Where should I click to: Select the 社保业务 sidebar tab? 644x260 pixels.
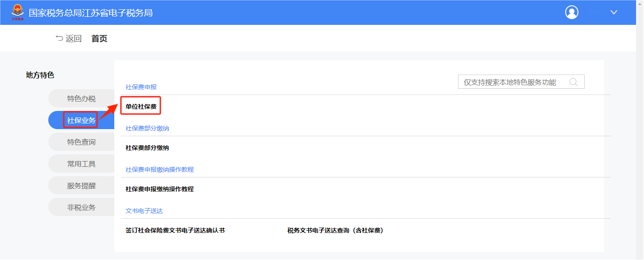pyautogui.click(x=81, y=120)
